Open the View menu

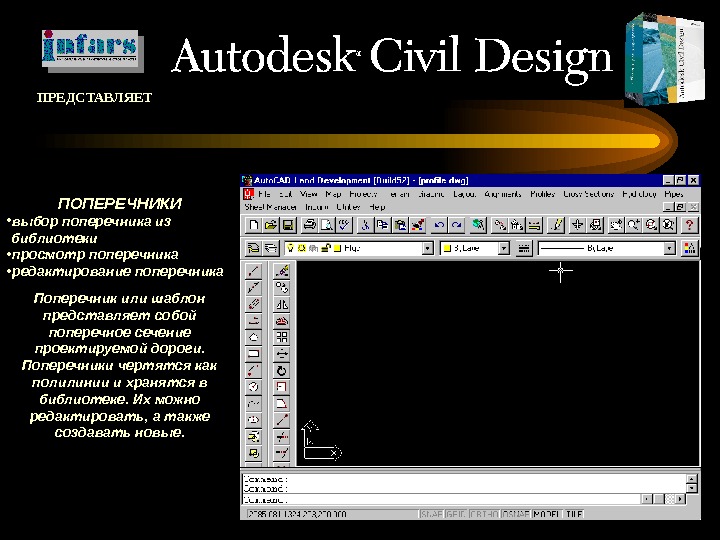[309, 194]
